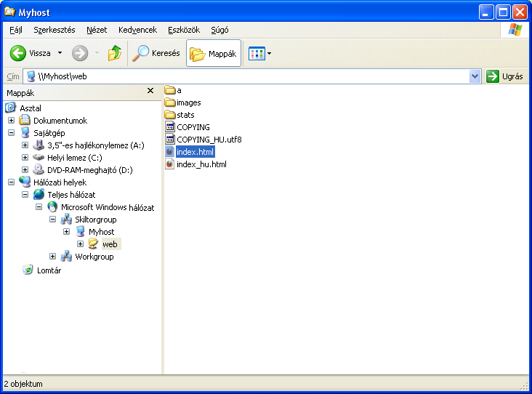The height and width of the screenshot is (394, 532).
Task: Click the computer icon in address bar
Action: 31,76
